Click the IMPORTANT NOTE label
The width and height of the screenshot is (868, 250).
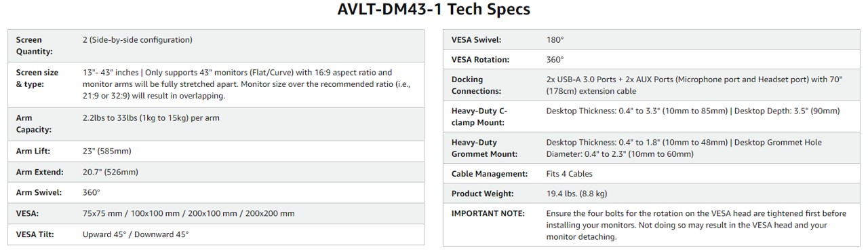point(488,213)
